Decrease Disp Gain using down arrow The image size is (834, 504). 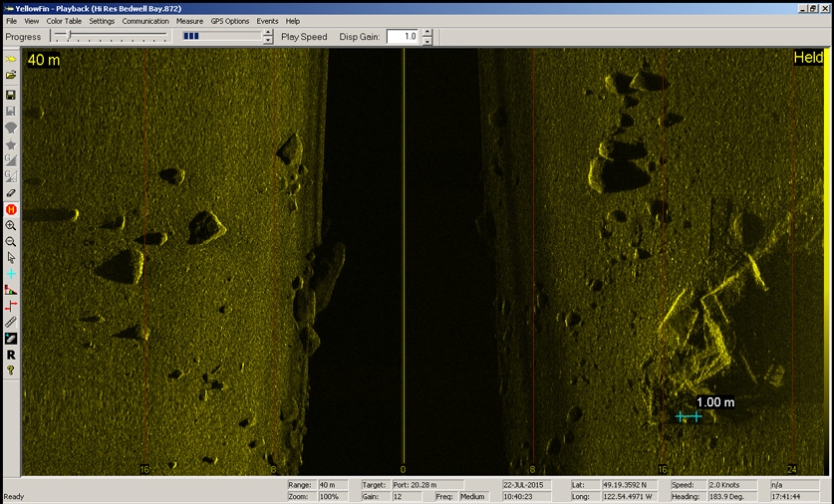(x=427, y=41)
